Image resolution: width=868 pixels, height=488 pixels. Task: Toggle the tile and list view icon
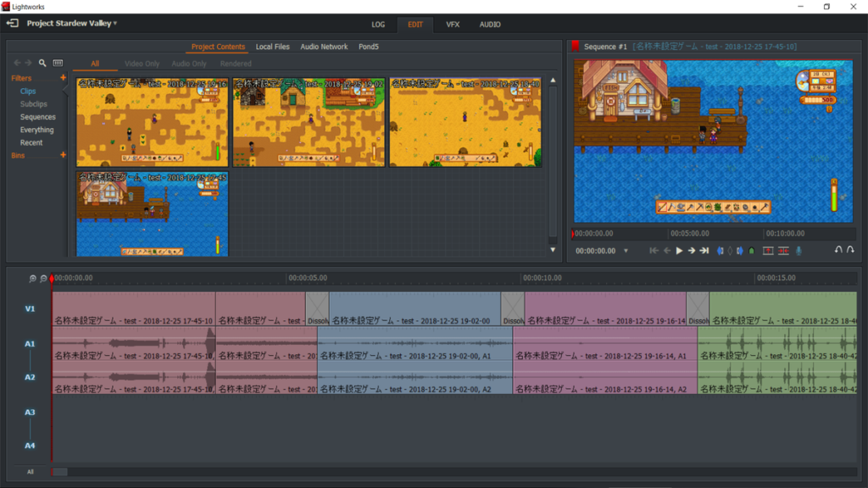pos(58,63)
